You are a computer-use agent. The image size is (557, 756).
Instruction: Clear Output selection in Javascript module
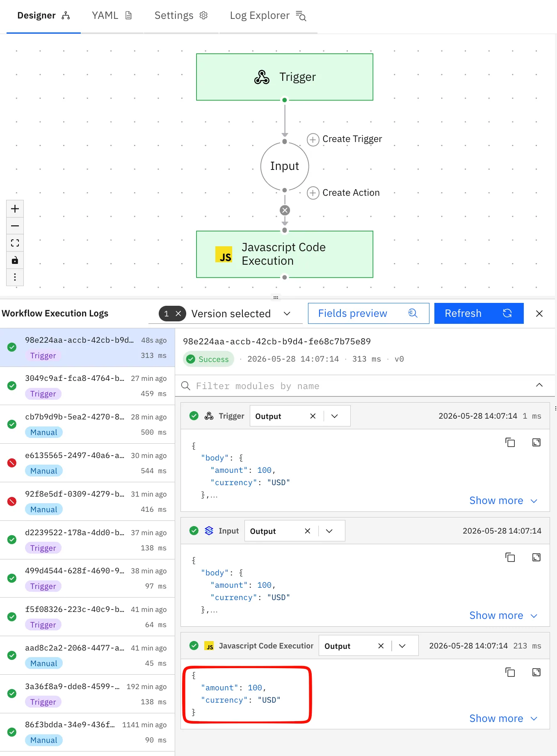point(381,646)
